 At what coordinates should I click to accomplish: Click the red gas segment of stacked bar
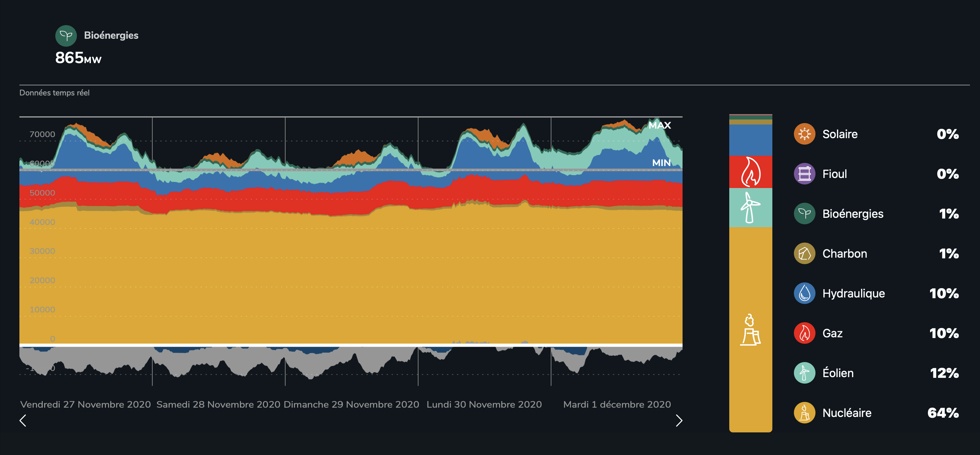(750, 172)
